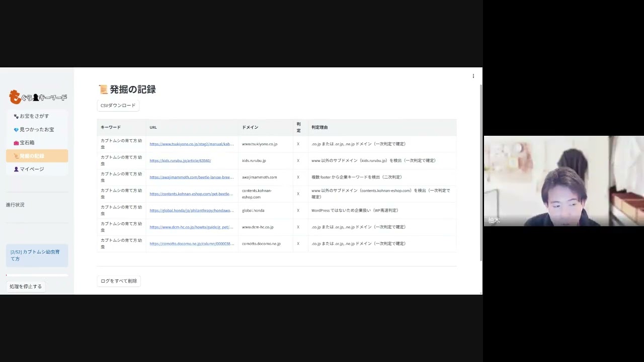644x362 pixels.
Task: Open the awajimammoth.com URL link
Action: pyautogui.click(x=191, y=177)
